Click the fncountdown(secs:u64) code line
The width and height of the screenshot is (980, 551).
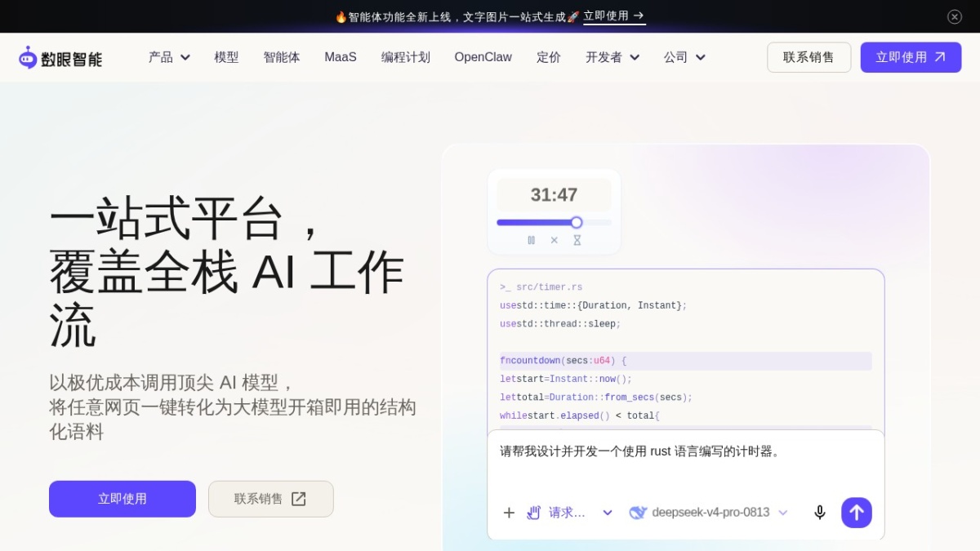tap(685, 361)
